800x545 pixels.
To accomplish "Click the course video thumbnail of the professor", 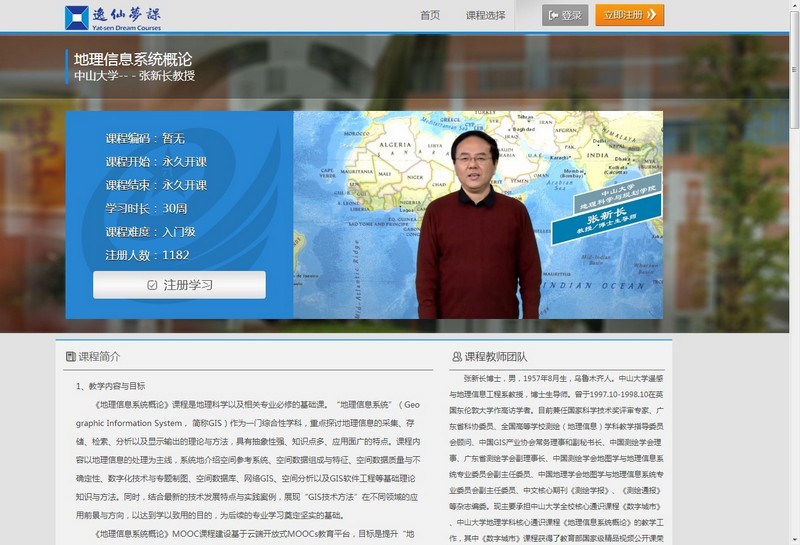I will tap(478, 215).
